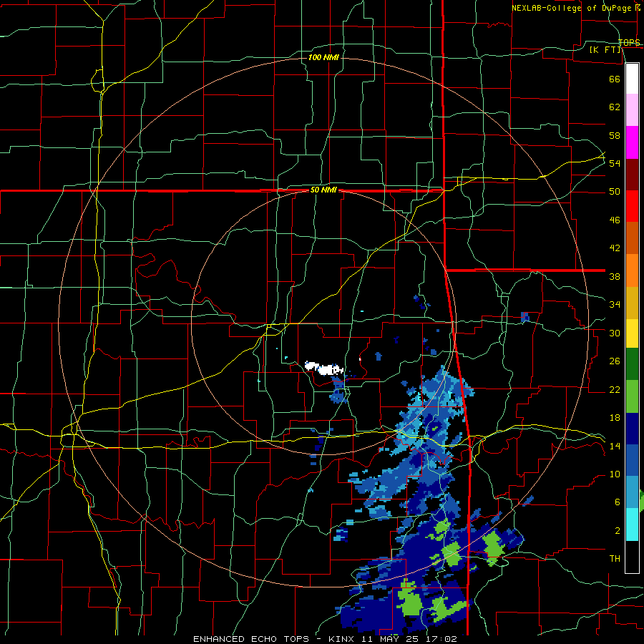The width and height of the screenshot is (644, 644).
Task: Click the [K FT] units label
Action: pyautogui.click(x=605, y=50)
